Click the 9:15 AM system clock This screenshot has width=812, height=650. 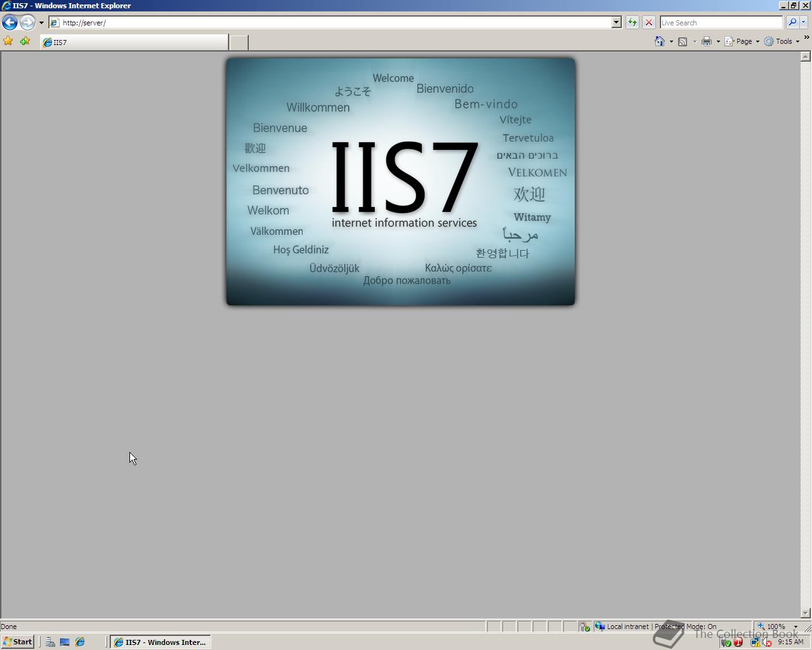(x=790, y=642)
